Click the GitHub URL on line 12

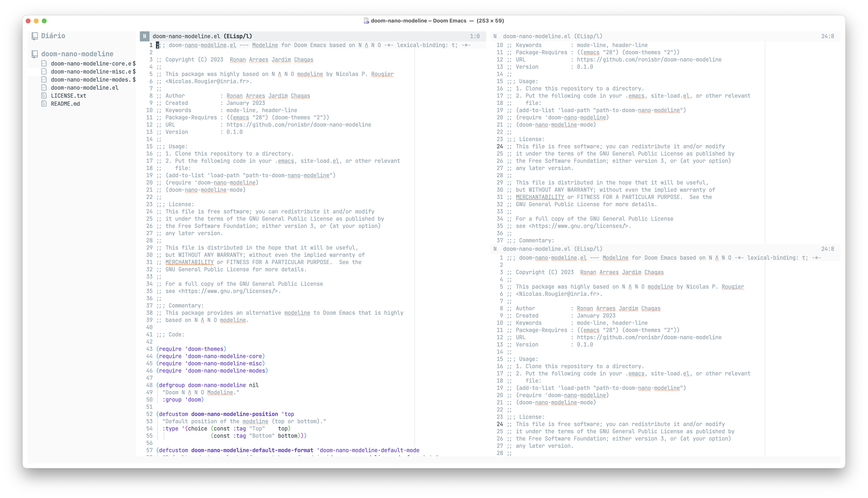pos(298,125)
